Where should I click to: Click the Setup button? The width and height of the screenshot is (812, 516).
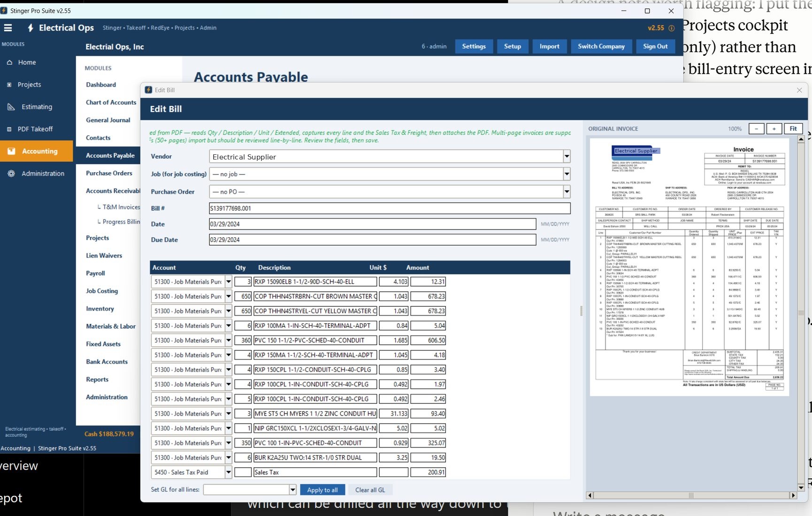tap(512, 46)
